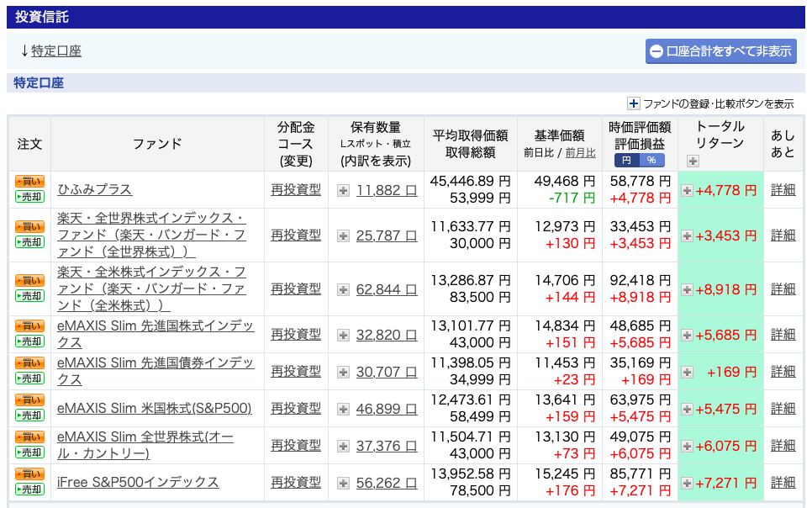Click 売却 for eMAXIS Slim 全世界株式 オール・カントリー

29,452
